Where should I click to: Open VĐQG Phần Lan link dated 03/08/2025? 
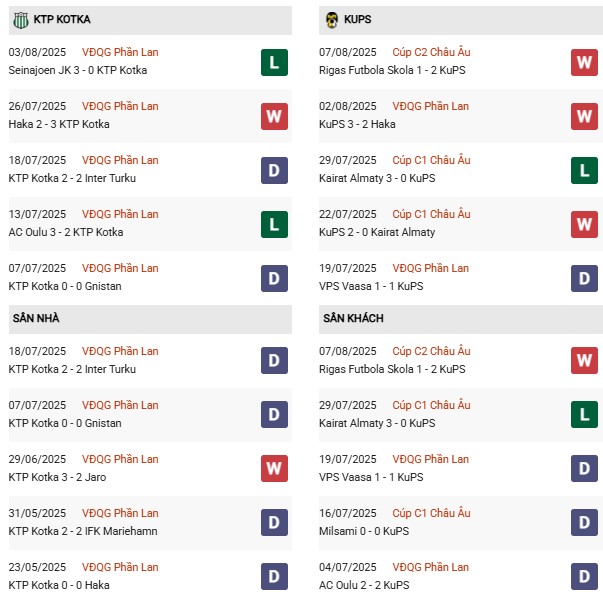121,52
